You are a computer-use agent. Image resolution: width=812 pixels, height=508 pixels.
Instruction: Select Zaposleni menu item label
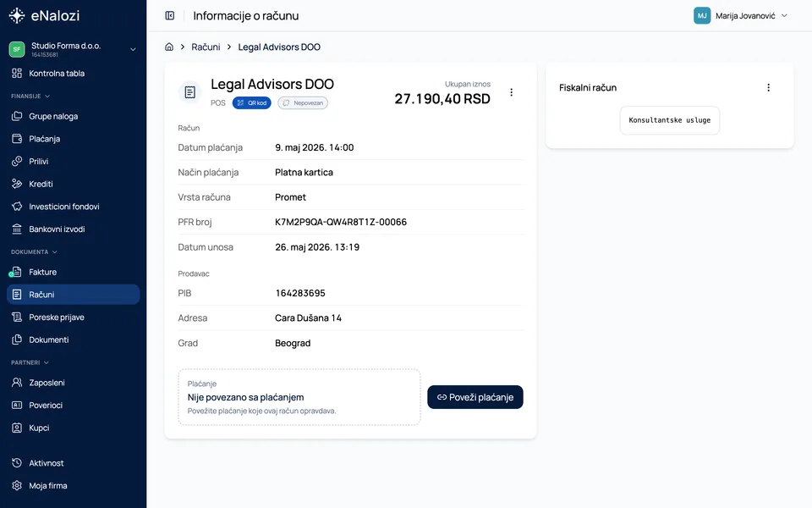pos(47,383)
